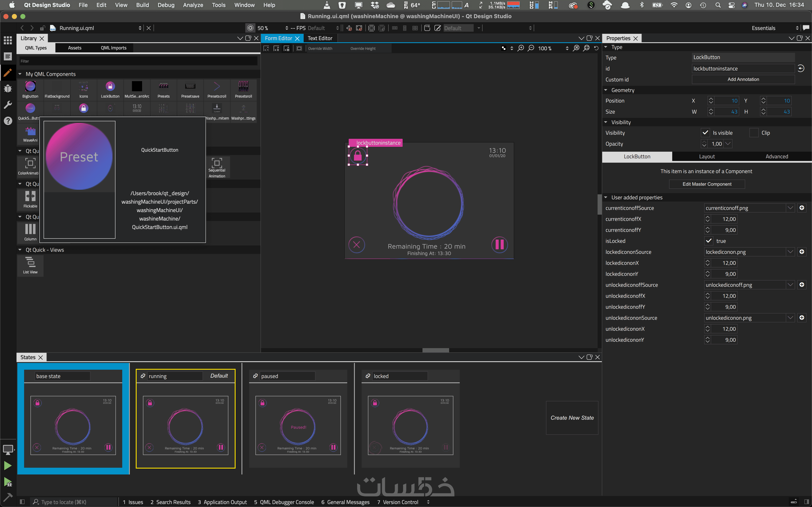Collapse the User added properties section
Viewport: 812px width, 507px height.
[x=606, y=198]
